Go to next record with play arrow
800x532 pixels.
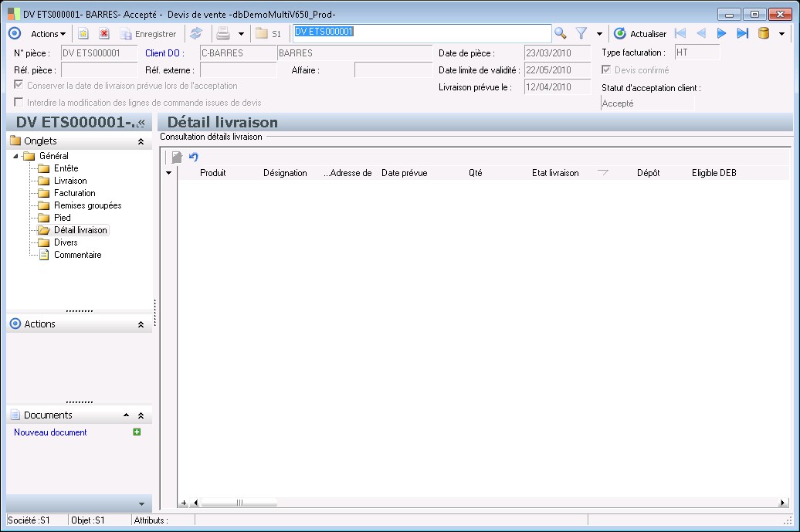pos(722,33)
